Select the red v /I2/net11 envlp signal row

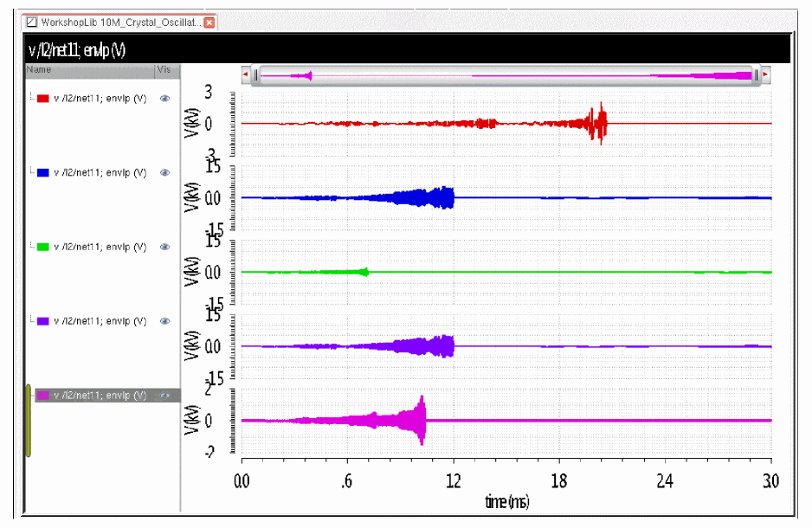(102, 99)
